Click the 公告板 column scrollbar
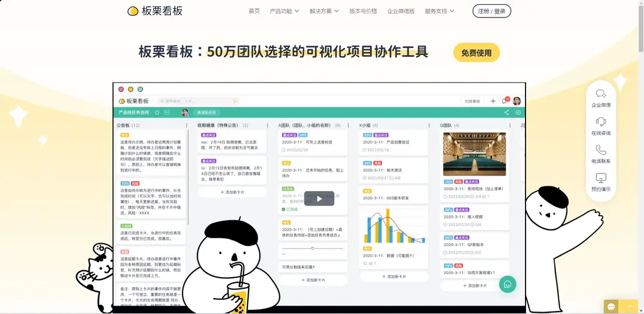The image size is (644, 314). pos(188,176)
